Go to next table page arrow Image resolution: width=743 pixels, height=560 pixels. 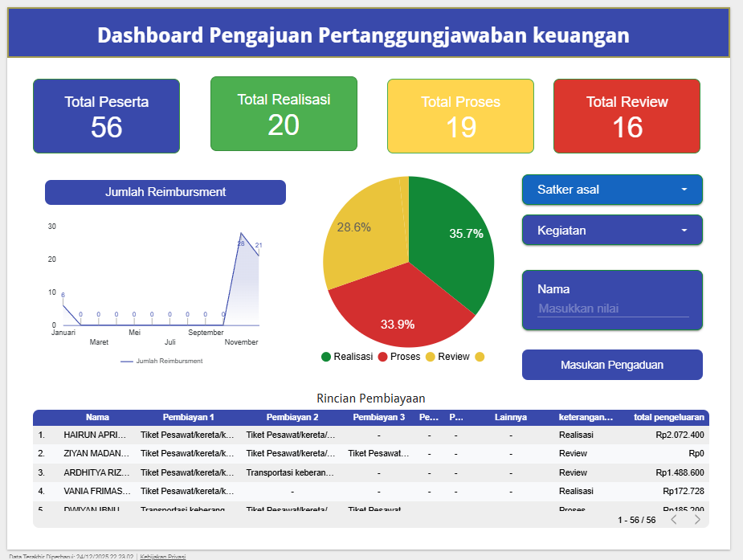pyautogui.click(x=697, y=520)
